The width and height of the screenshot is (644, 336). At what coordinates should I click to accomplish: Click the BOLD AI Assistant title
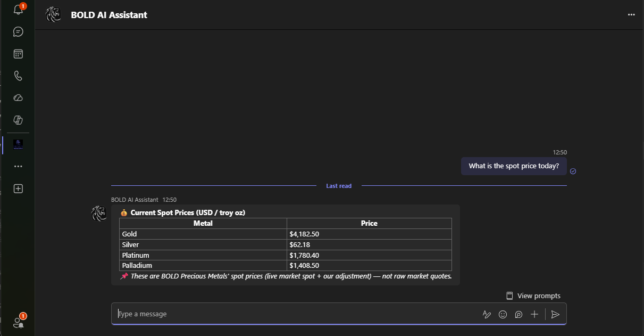click(109, 15)
